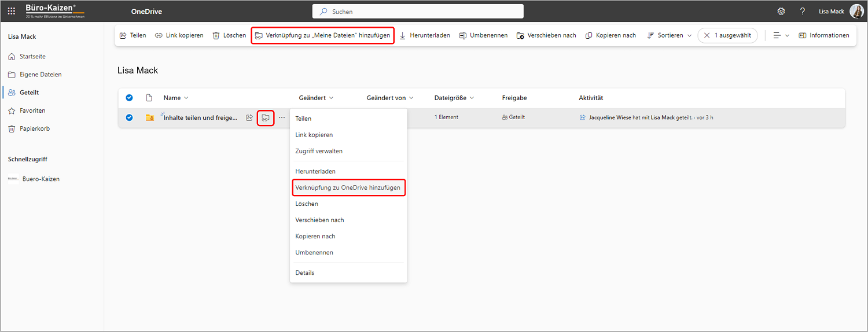Click Kopieren nach in the command bar
Image resolution: width=868 pixels, height=332 pixels.
click(610, 35)
